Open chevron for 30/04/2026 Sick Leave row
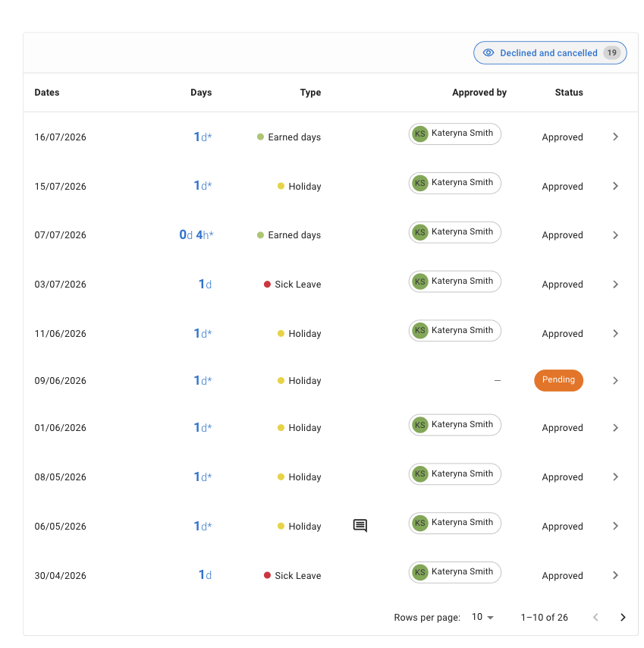644x648 pixels. pos(615,575)
